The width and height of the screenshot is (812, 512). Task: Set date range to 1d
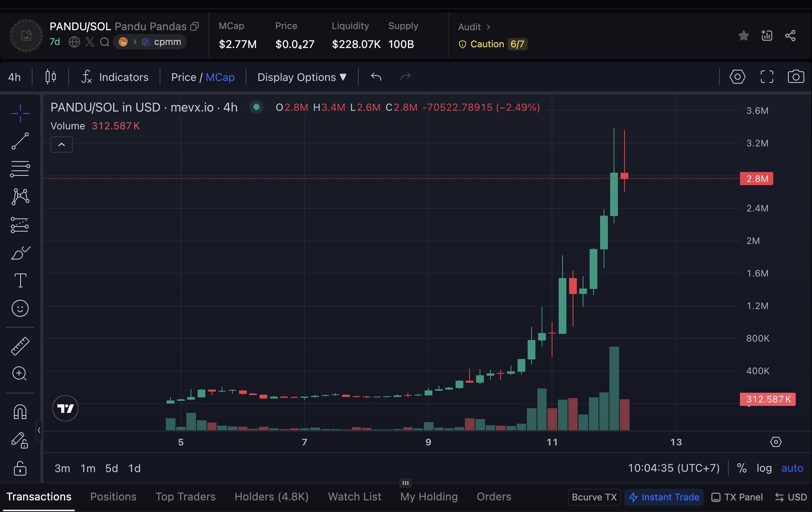(134, 468)
